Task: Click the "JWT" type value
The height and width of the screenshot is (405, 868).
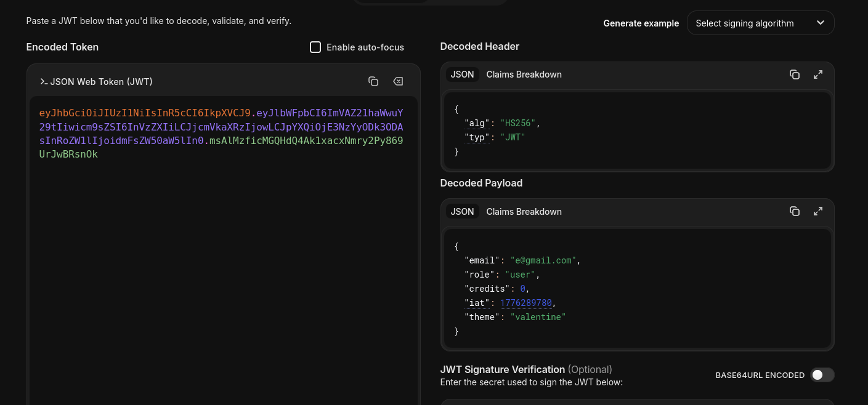Action: point(513,137)
